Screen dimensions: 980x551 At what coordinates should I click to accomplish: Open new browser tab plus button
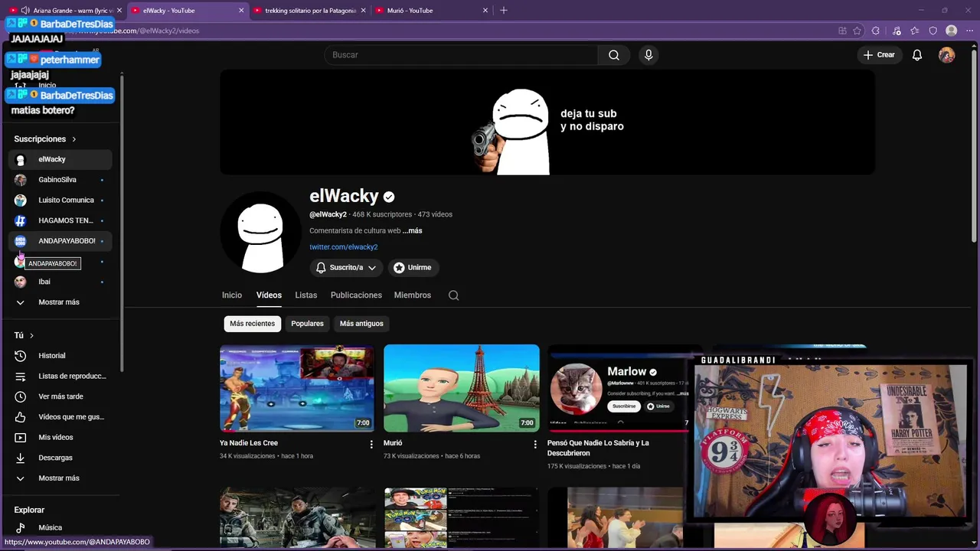503,11
